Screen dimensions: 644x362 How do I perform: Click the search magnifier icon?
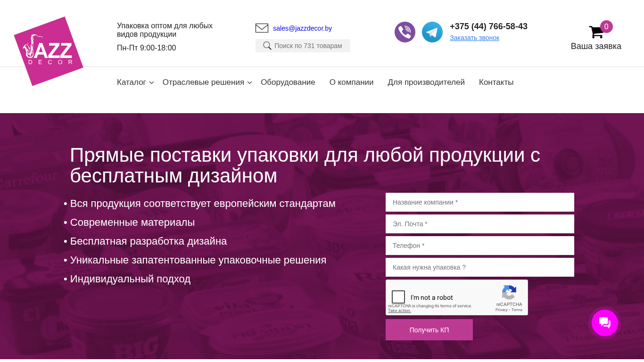267,46
